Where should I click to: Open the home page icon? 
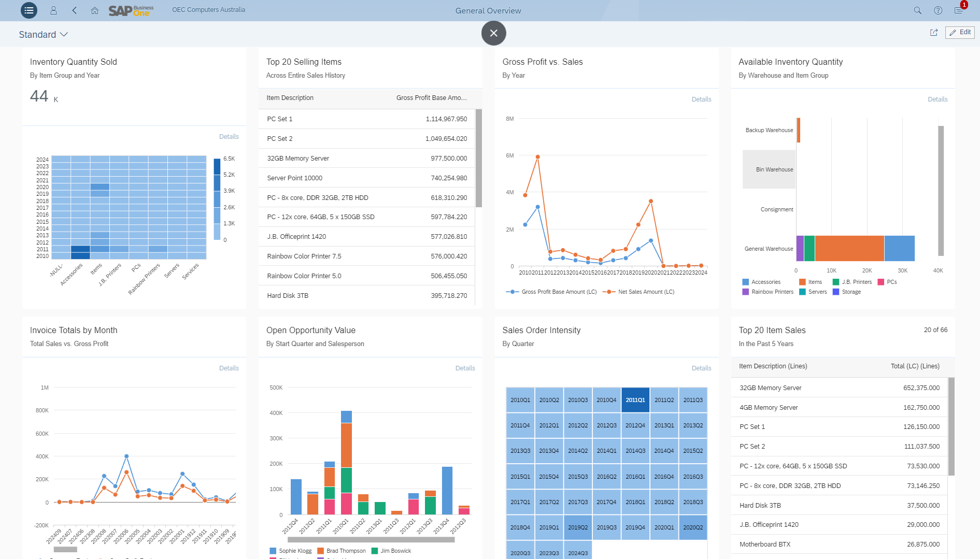click(x=94, y=10)
